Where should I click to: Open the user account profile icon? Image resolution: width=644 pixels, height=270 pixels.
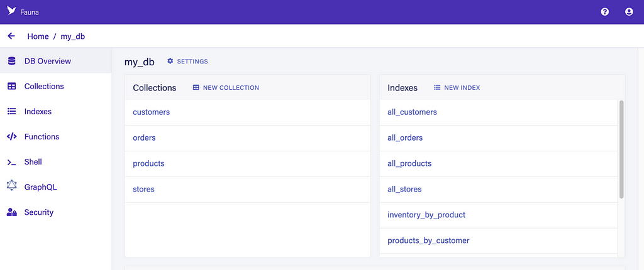629,12
